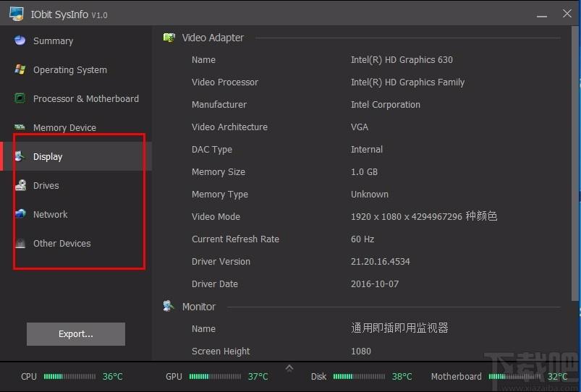The height and width of the screenshot is (392, 581).
Task: Click the GPU temperature meter bar
Action: point(215,376)
